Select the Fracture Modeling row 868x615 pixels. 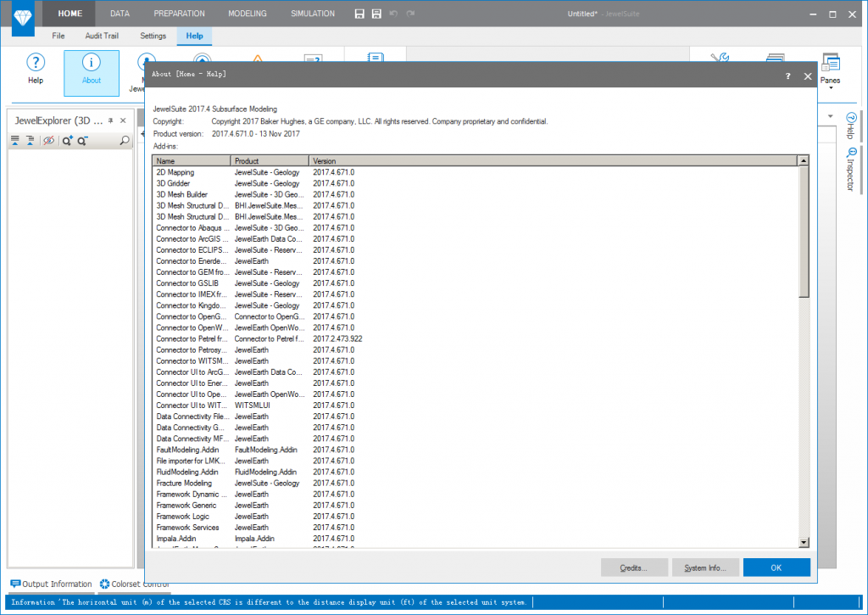click(476, 484)
